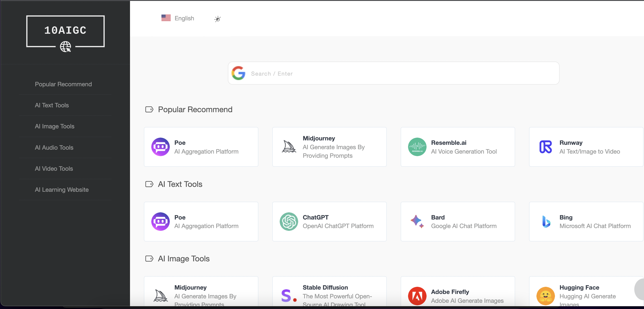Click the tag icon beside AI Image Tools heading

149,259
